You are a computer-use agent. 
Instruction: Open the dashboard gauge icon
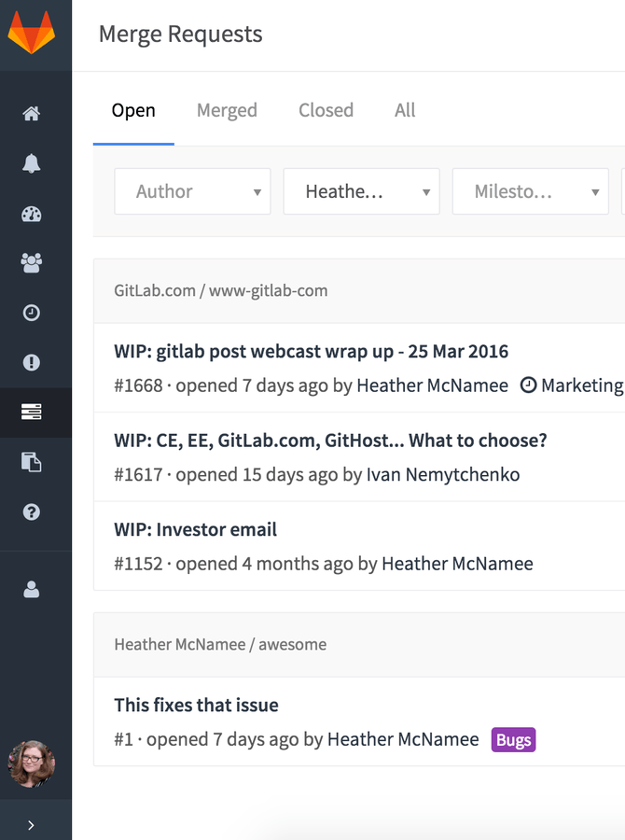pyautogui.click(x=31, y=214)
